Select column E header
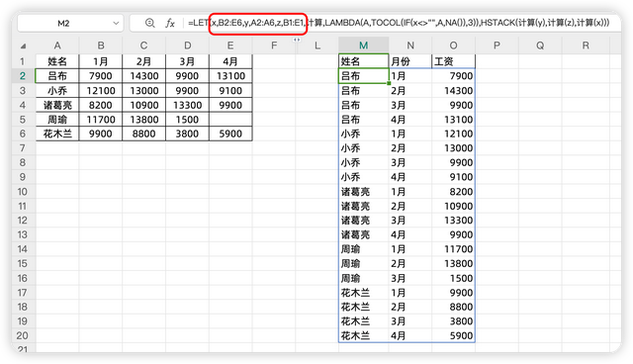The image size is (633, 364). [x=230, y=45]
